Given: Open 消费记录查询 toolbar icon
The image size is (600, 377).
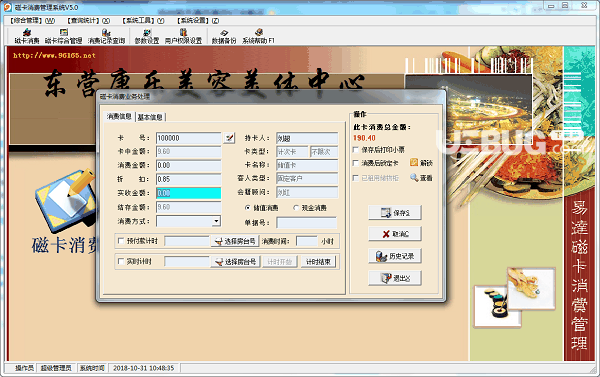Looking at the screenshot, I should click(x=106, y=36).
